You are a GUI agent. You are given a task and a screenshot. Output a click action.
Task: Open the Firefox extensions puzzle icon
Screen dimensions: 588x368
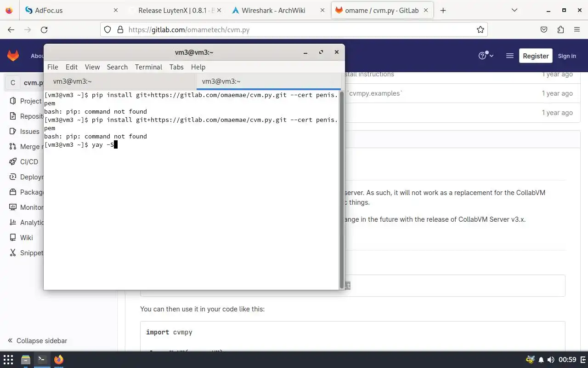pyautogui.click(x=560, y=29)
